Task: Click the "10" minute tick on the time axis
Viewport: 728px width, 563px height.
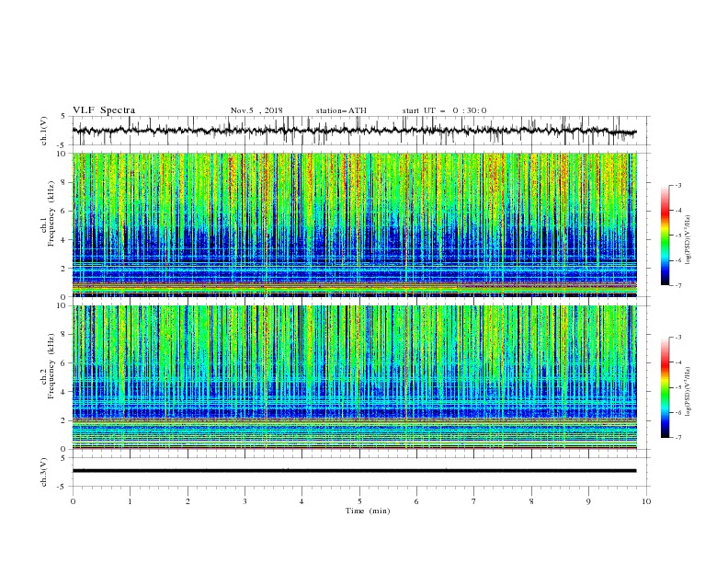Action: tap(646, 501)
